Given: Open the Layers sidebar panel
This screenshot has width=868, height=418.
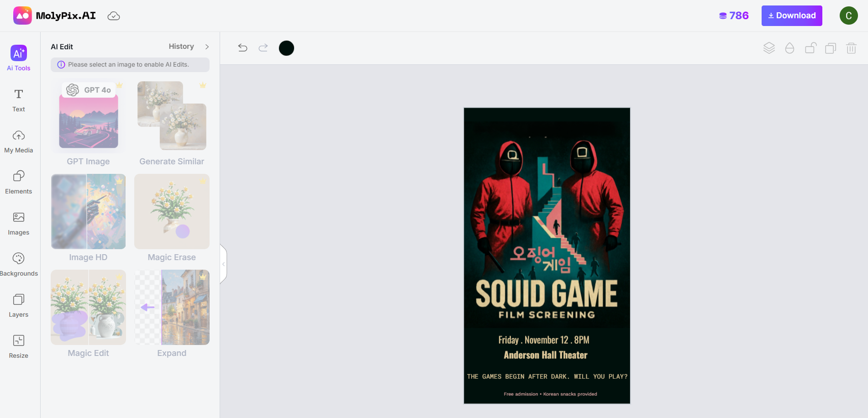Looking at the screenshot, I should pyautogui.click(x=19, y=306).
